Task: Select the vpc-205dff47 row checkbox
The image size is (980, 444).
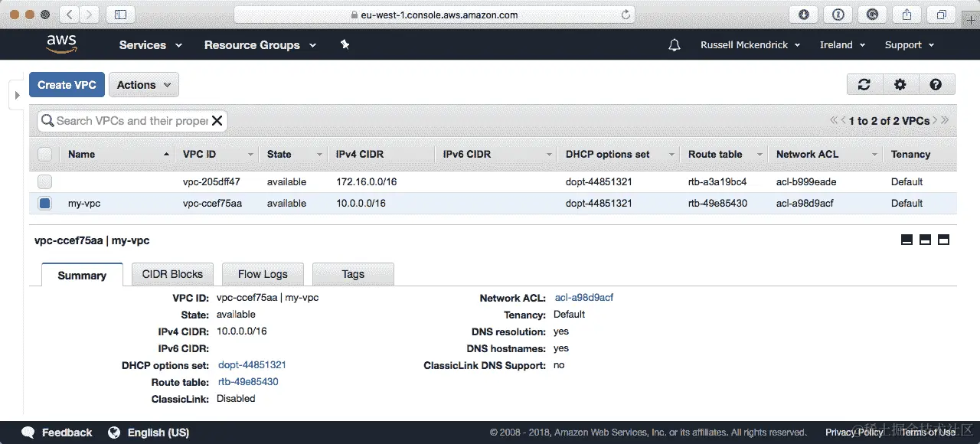Action: point(45,181)
